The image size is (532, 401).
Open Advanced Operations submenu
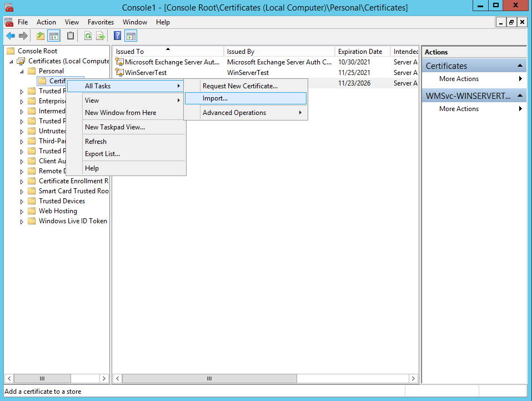pos(234,113)
